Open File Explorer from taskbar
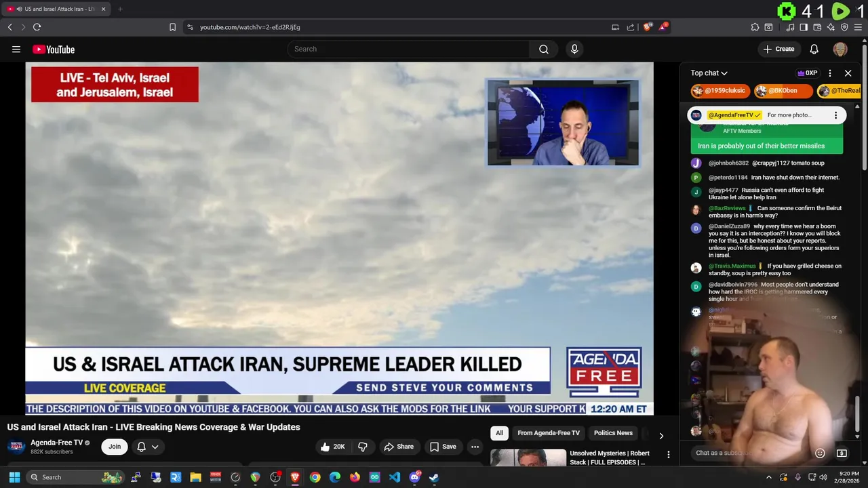Viewport: 868px width, 488px height. (x=195, y=477)
